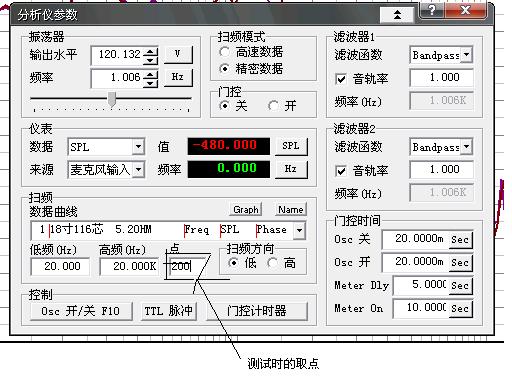
Task: Click the Graph button
Action: click(246, 209)
